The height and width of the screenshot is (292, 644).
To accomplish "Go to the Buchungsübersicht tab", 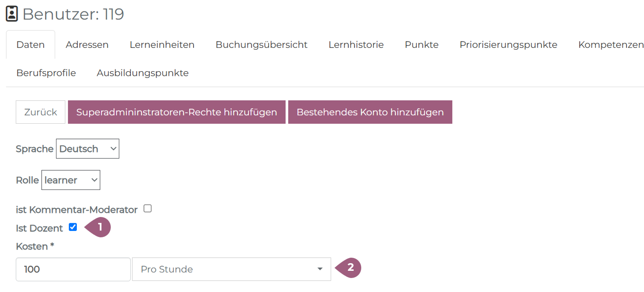I will click(x=262, y=44).
